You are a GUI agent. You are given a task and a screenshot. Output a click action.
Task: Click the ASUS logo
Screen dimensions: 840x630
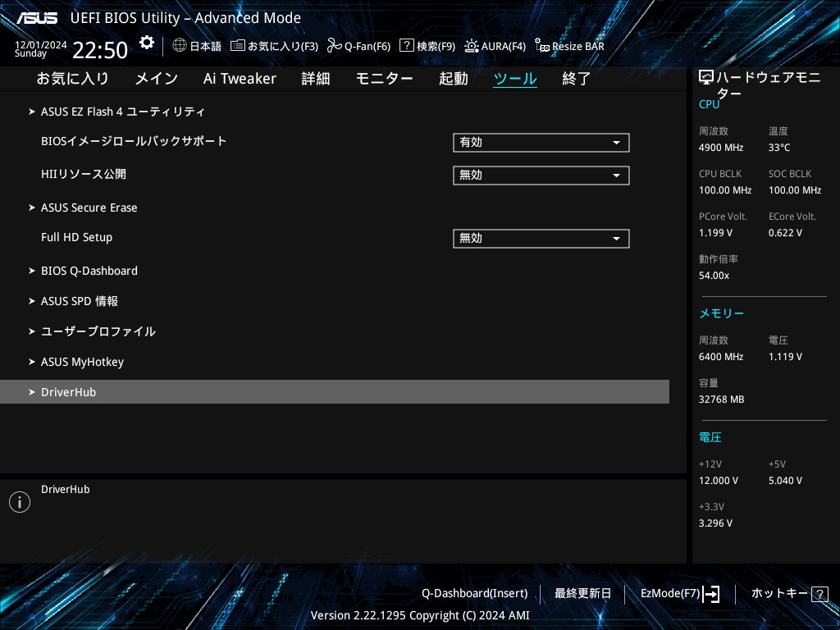[x=37, y=18]
